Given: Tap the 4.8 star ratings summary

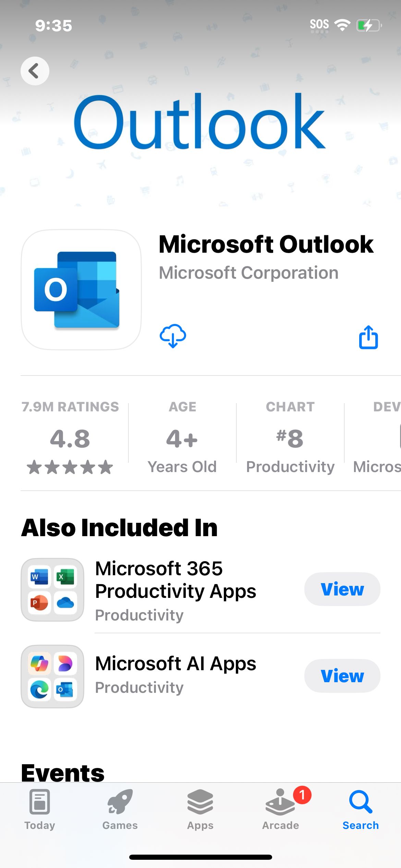Looking at the screenshot, I should pos(70,437).
